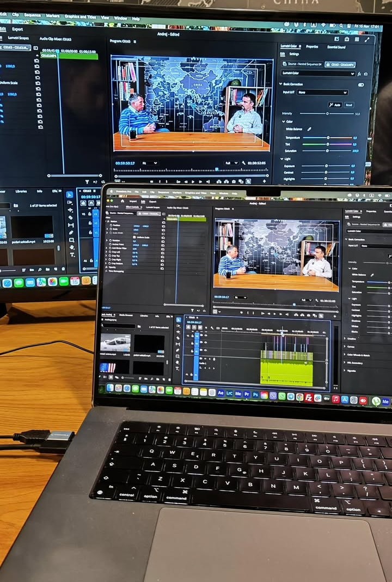Screen dimensions: 392x582
Task: Open the Music app in the laptop dock
Action: 335,399
